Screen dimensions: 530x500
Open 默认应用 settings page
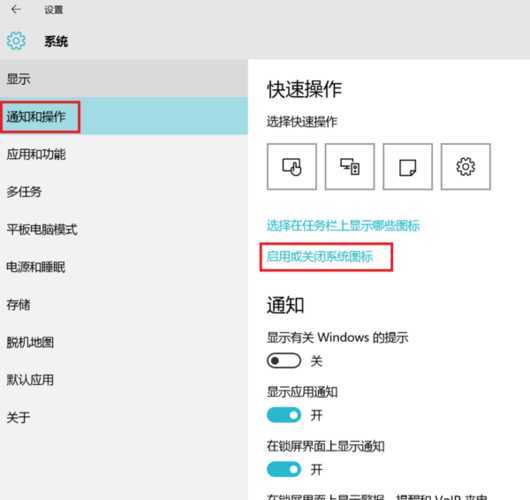(124, 380)
